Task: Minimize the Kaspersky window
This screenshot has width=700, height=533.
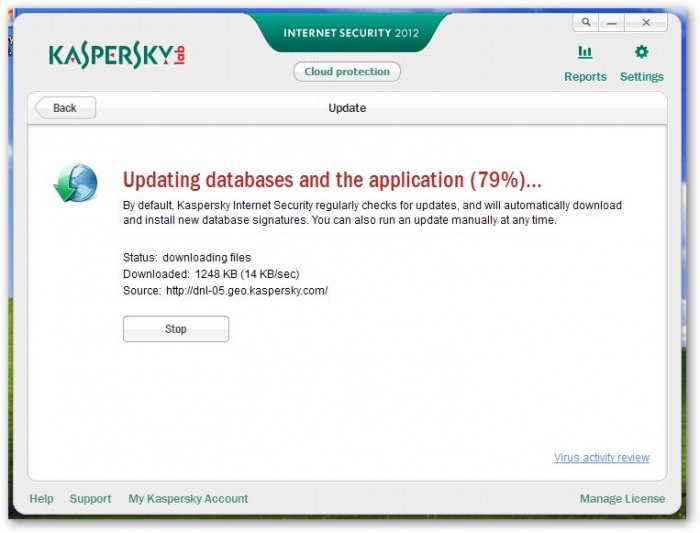Action: click(x=612, y=22)
